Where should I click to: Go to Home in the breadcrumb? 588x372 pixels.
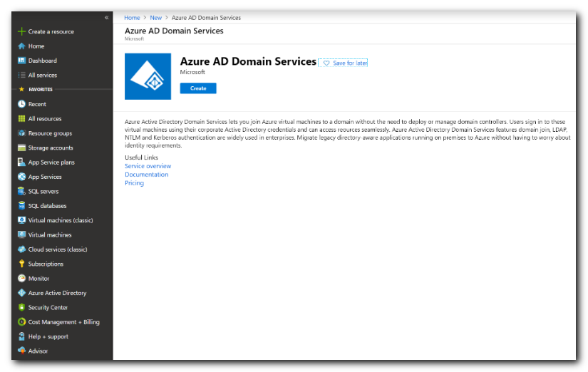132,18
